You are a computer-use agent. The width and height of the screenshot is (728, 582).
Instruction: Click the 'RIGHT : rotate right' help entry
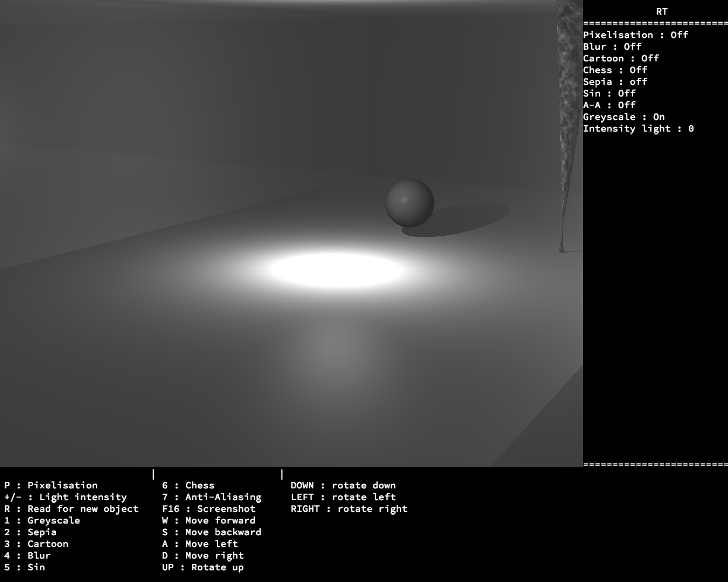[x=349, y=509]
